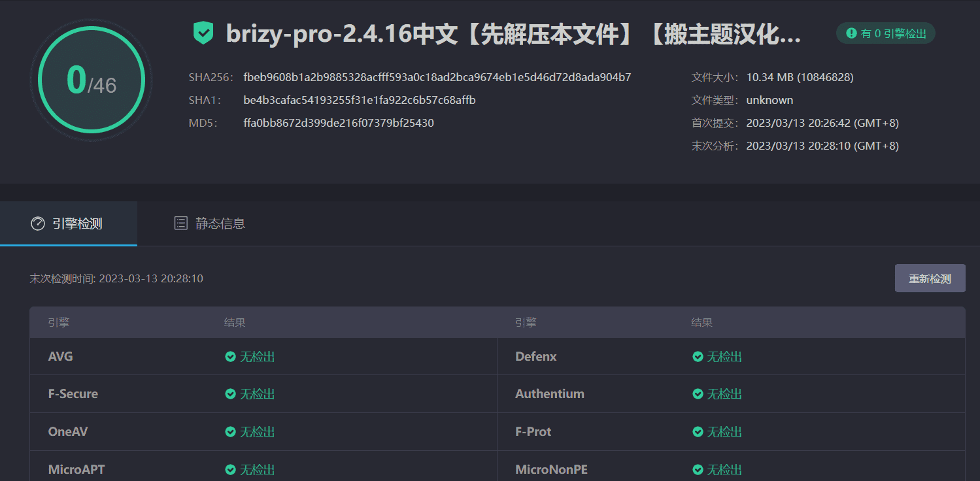The image size is (980, 481).
Task: Click last analysis time 20:28:10 in header
Action: [x=822, y=146]
